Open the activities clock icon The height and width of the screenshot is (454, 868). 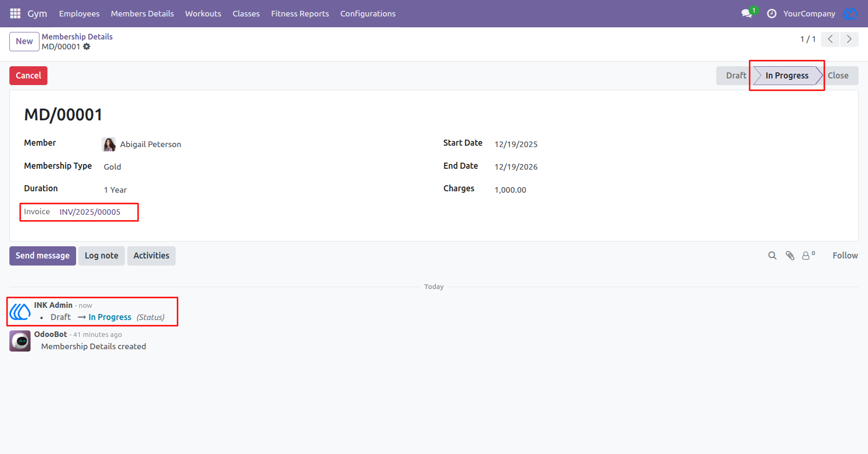772,14
